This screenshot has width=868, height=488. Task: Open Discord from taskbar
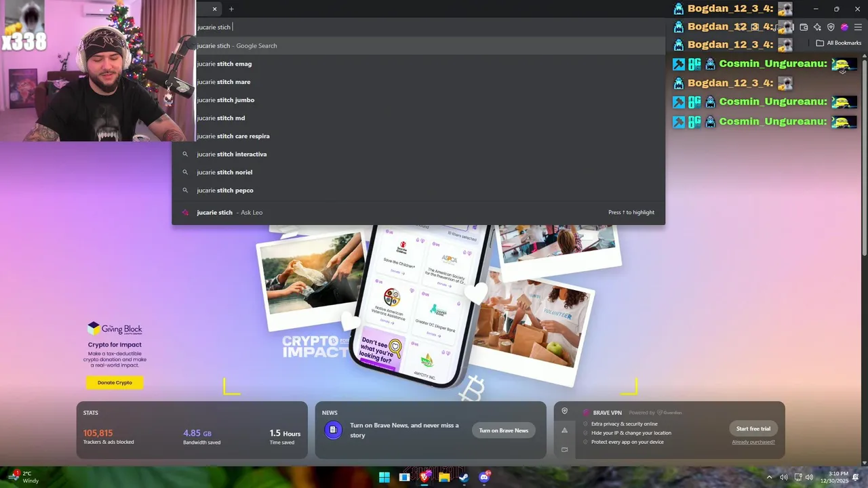click(x=484, y=477)
